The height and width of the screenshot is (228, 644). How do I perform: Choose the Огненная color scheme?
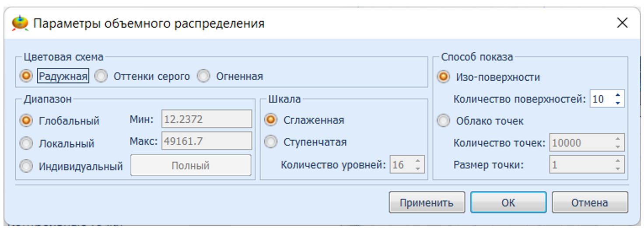click(203, 77)
